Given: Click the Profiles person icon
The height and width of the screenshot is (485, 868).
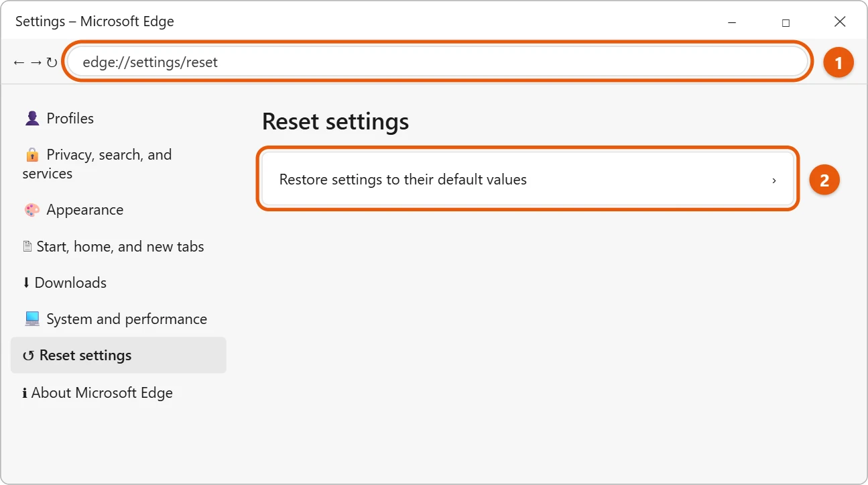Looking at the screenshot, I should (x=32, y=119).
